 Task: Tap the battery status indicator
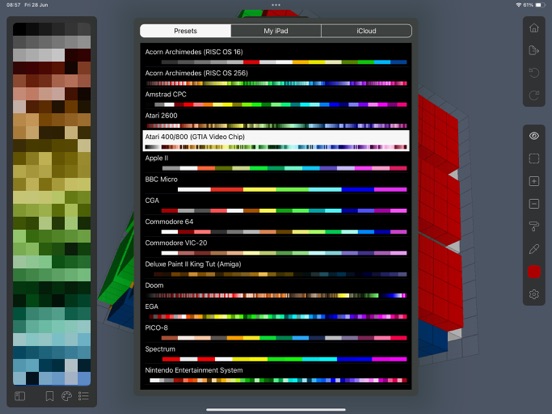[x=540, y=5]
